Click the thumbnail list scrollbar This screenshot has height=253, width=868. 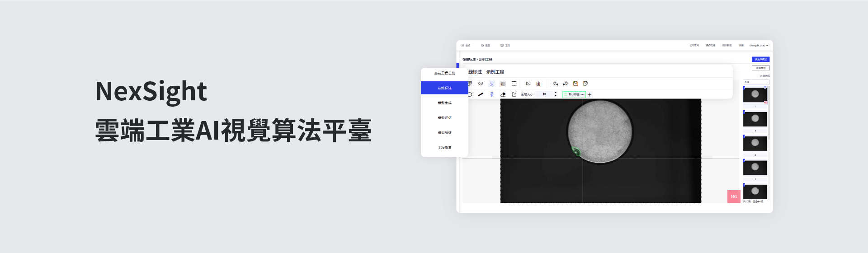[769, 113]
